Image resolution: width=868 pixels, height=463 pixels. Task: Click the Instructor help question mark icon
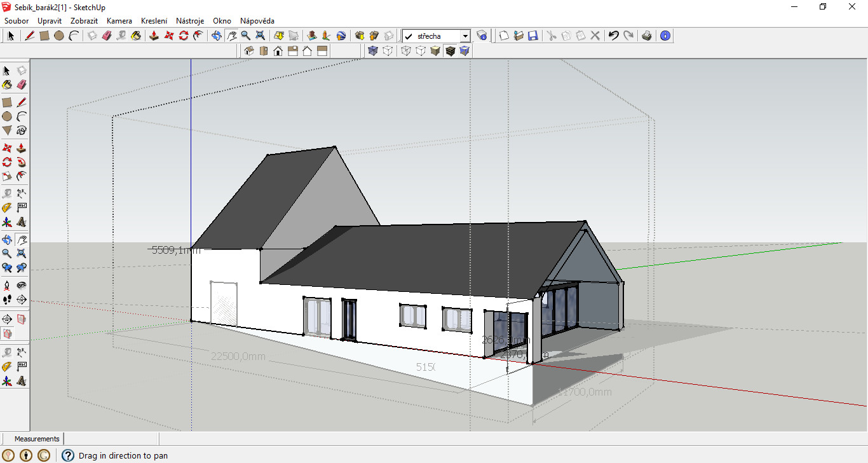(68, 455)
